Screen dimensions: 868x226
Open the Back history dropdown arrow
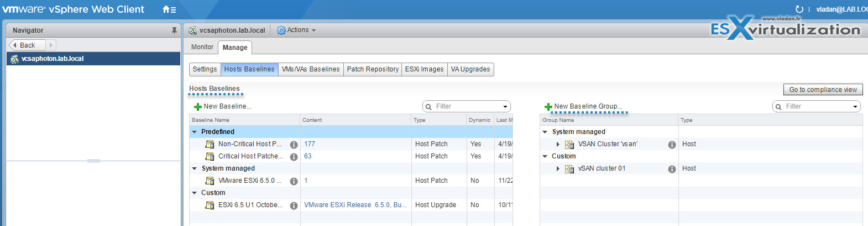[x=51, y=45]
